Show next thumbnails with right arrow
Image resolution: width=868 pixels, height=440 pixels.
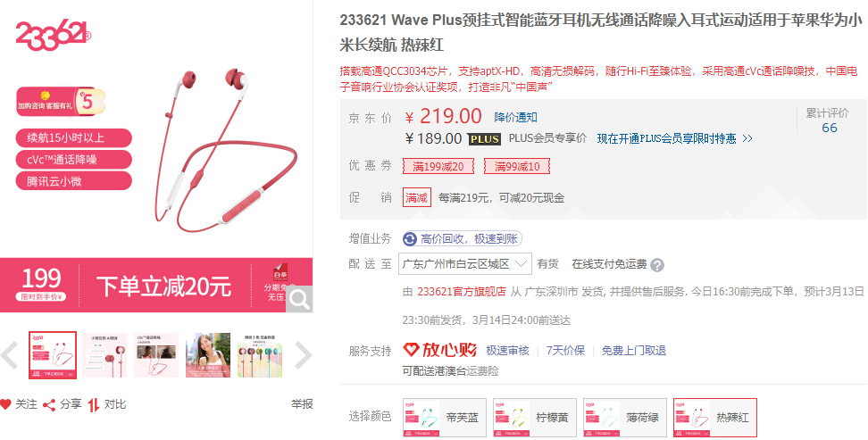coord(303,355)
